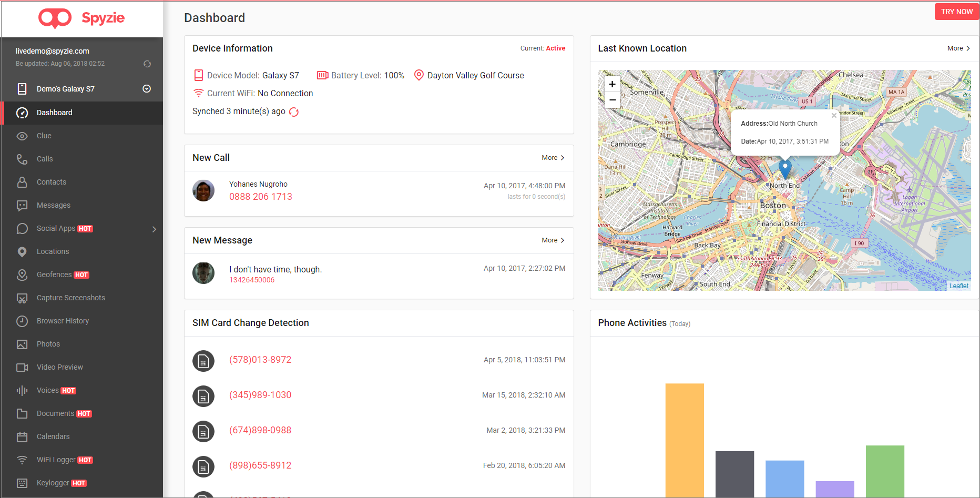Open Keylogger from the sidebar
The image size is (980, 498).
click(53, 483)
